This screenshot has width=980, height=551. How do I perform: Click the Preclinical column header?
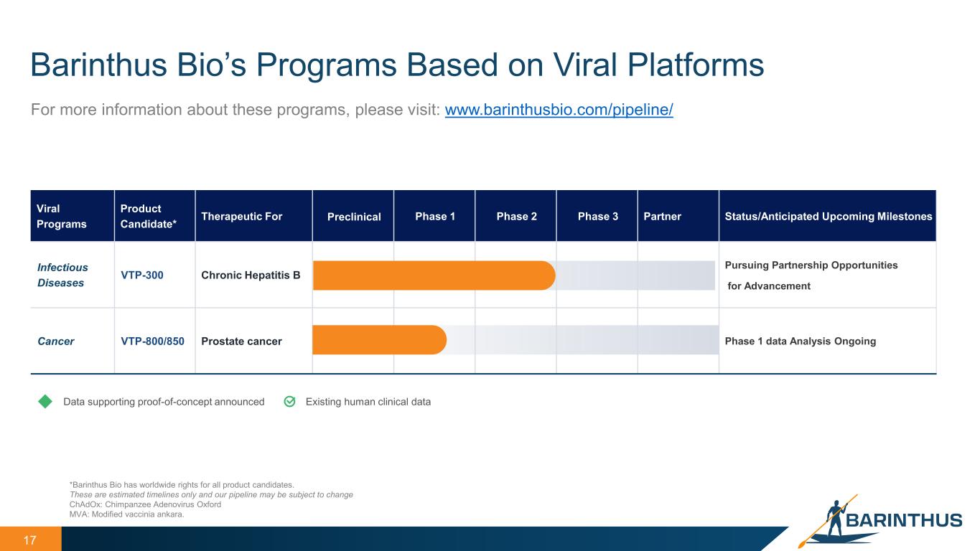coord(354,217)
